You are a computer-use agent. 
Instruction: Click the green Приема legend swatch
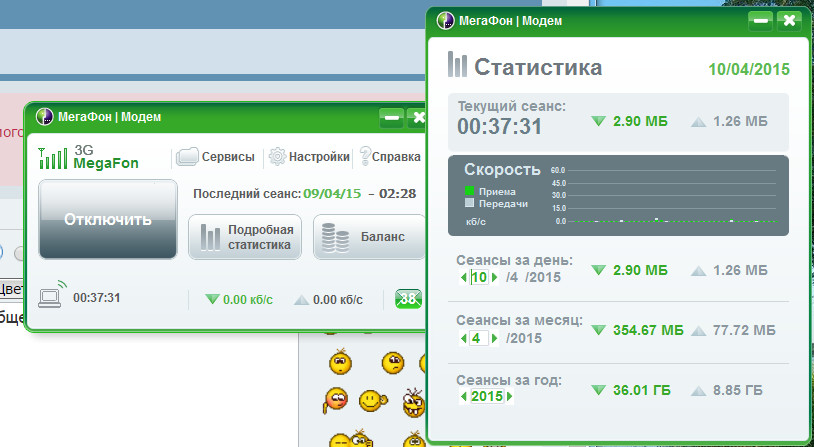click(469, 190)
